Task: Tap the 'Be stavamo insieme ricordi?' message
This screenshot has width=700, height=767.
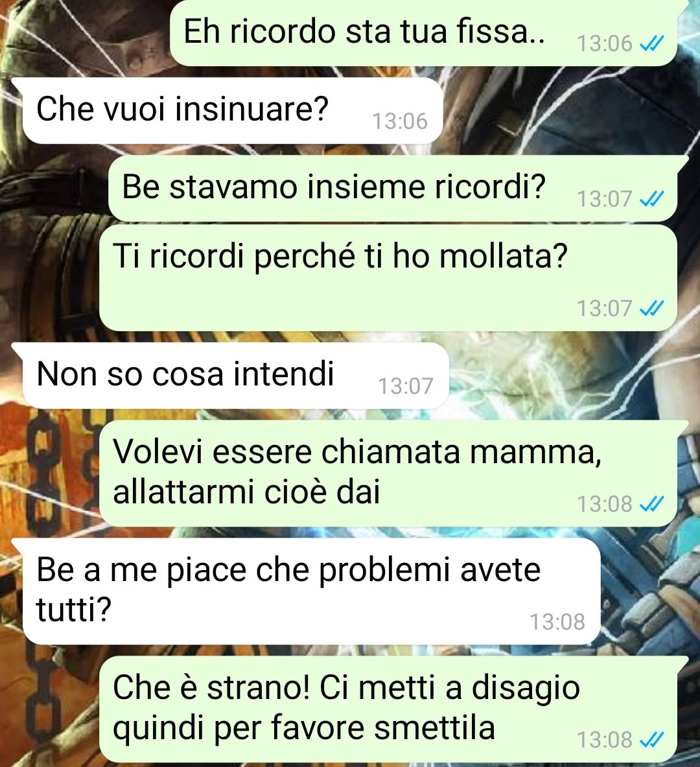Action: click(393, 188)
